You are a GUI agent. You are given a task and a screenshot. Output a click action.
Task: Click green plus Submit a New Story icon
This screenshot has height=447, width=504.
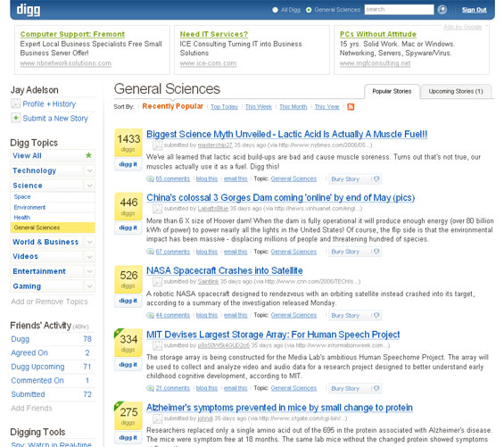point(15,118)
